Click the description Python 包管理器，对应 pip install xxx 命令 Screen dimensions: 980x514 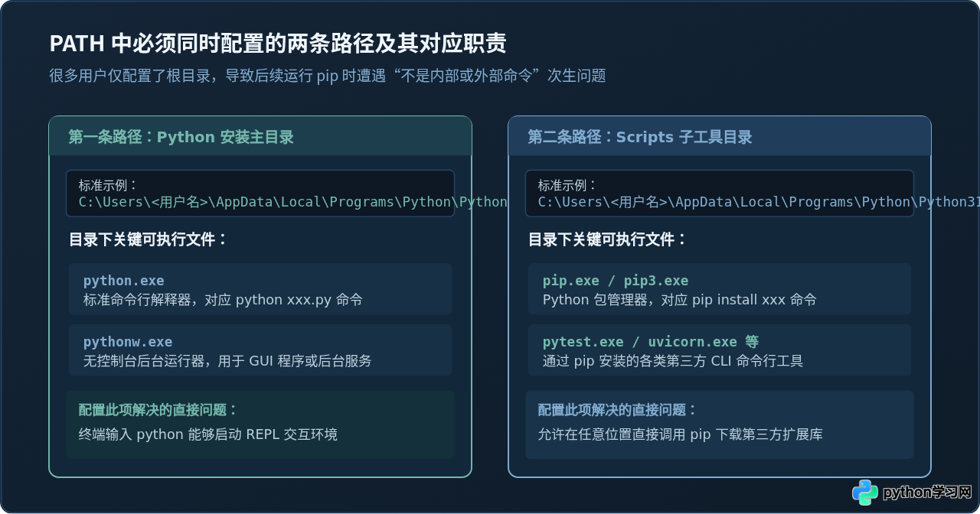click(x=680, y=300)
